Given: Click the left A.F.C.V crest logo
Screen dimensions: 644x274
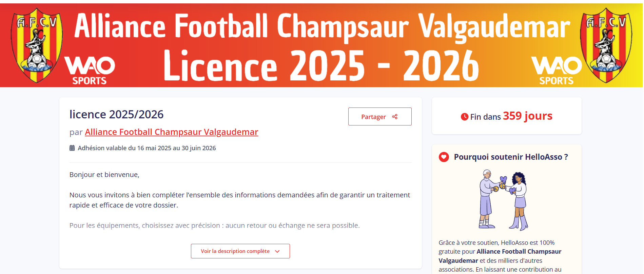Looking at the screenshot, I should pyautogui.click(x=37, y=45).
